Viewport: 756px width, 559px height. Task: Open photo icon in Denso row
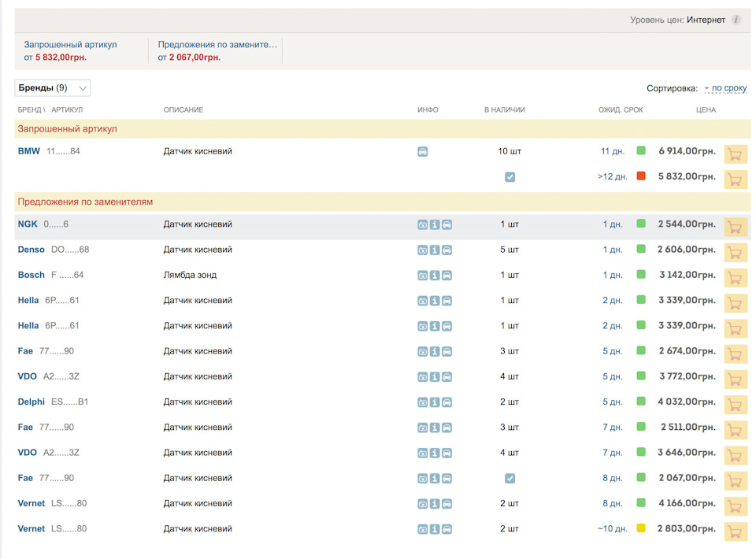[x=422, y=250]
